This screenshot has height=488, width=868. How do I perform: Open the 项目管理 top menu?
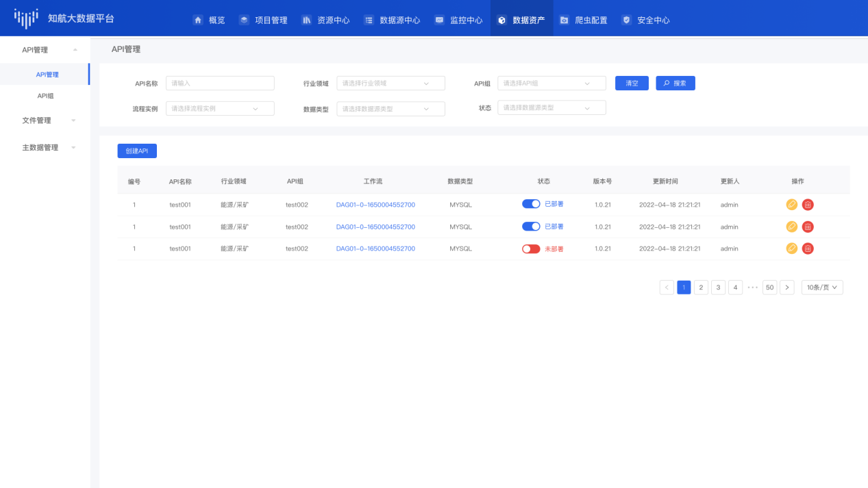click(x=263, y=21)
